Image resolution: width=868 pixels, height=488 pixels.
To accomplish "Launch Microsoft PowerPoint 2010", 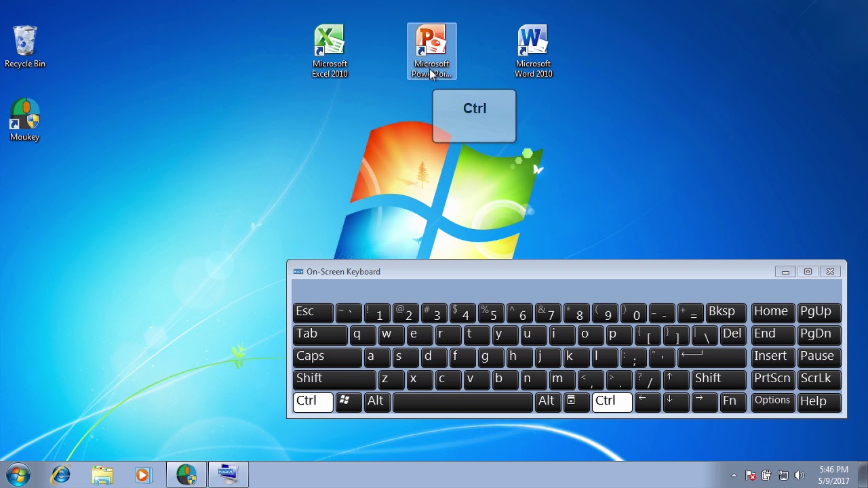I will click(431, 41).
